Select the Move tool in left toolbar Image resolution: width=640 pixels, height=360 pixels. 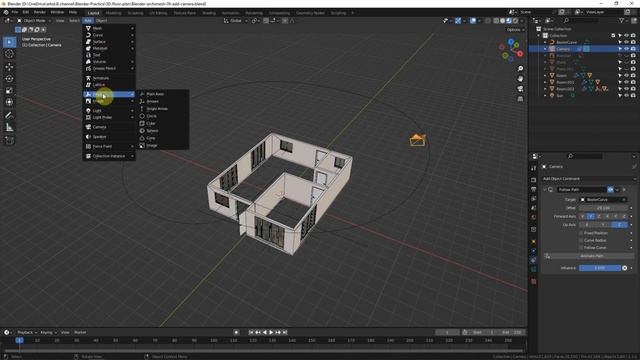pos(9,67)
